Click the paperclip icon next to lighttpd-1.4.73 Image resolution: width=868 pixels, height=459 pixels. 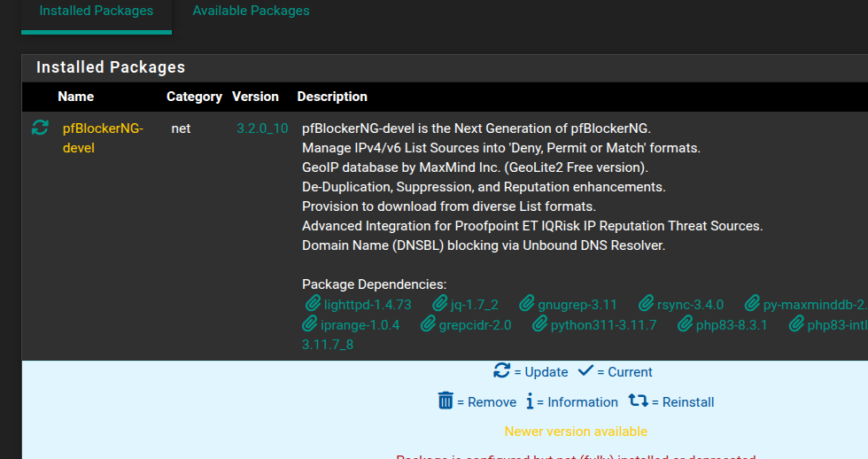[x=313, y=303]
